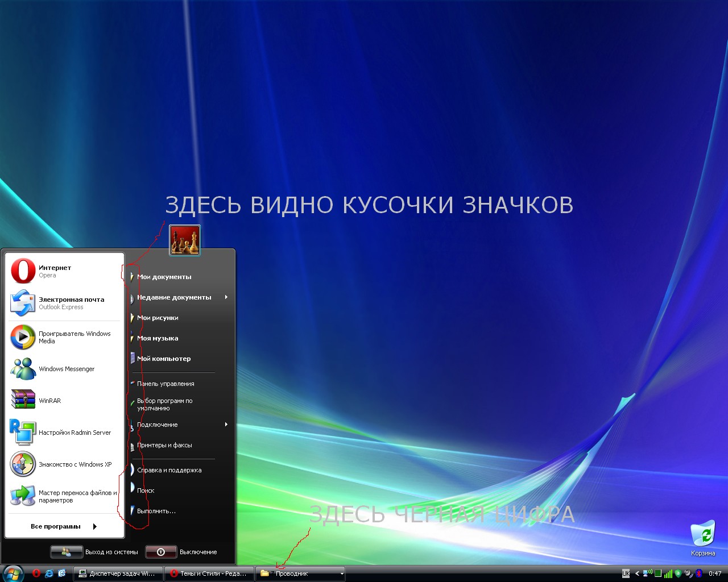Switch to Темы и Стили Opera window
Image resolution: width=728 pixels, height=582 pixels.
(209, 573)
